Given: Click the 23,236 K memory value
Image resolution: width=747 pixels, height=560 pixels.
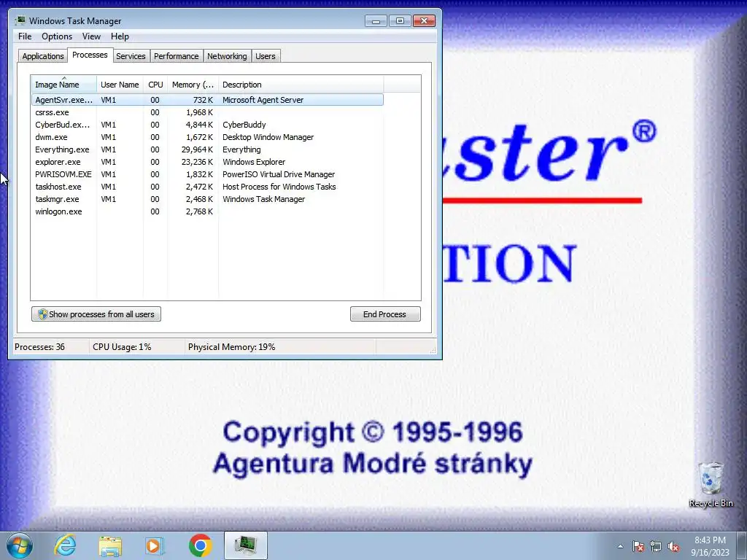Looking at the screenshot, I should pyautogui.click(x=197, y=162).
